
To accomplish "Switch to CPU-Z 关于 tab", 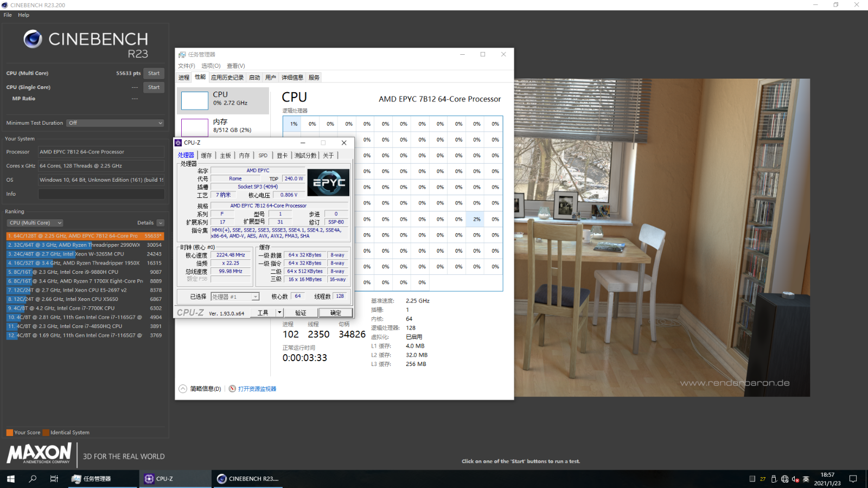I will coord(329,156).
